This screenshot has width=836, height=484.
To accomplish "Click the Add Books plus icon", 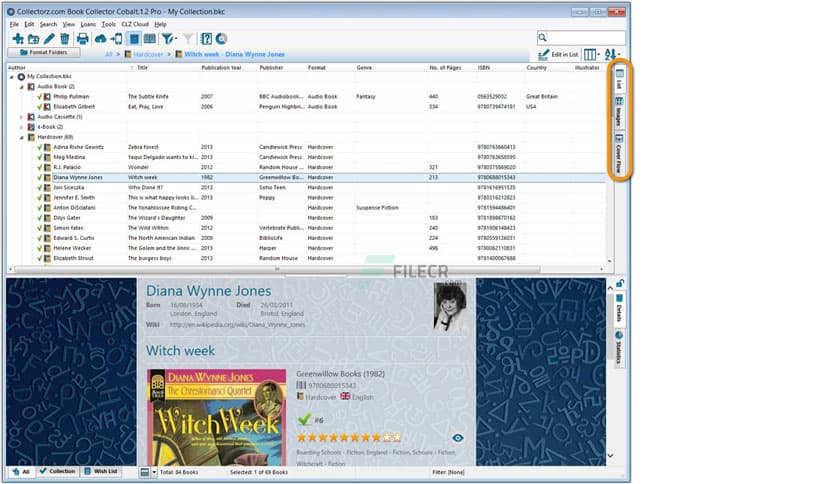I will click(18, 38).
